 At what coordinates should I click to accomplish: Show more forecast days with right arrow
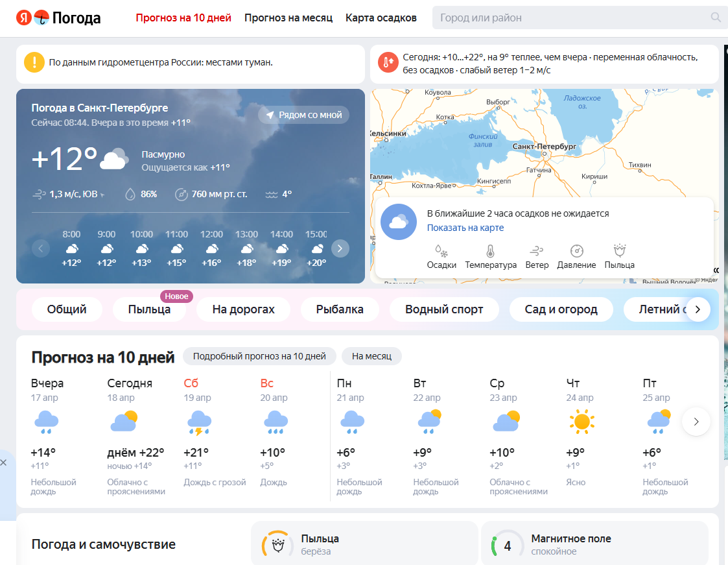click(x=696, y=422)
